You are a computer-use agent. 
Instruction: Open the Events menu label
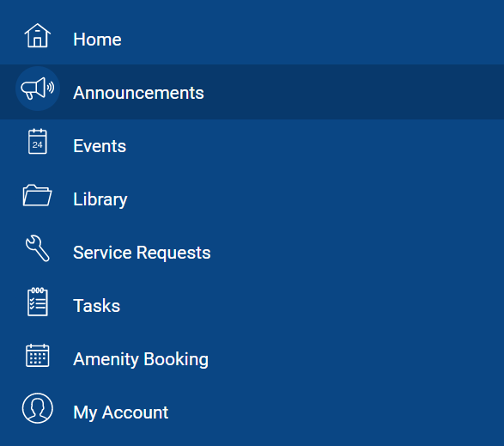point(100,146)
